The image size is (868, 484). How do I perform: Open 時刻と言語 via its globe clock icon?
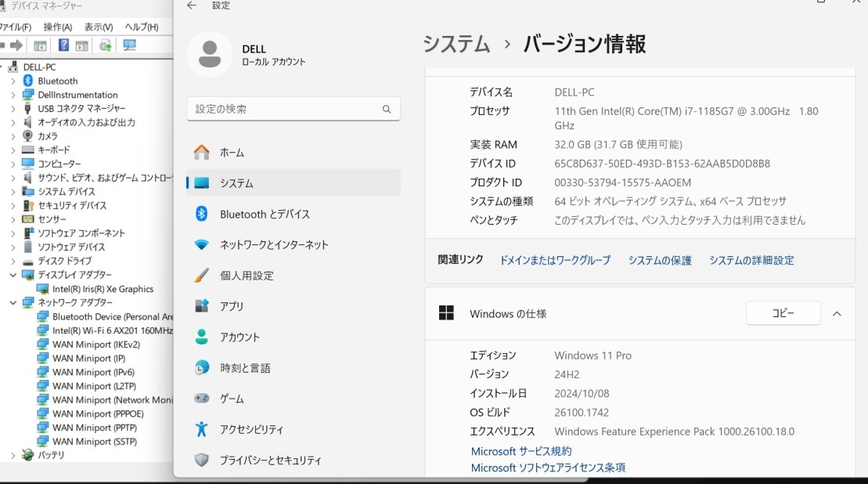[201, 368]
